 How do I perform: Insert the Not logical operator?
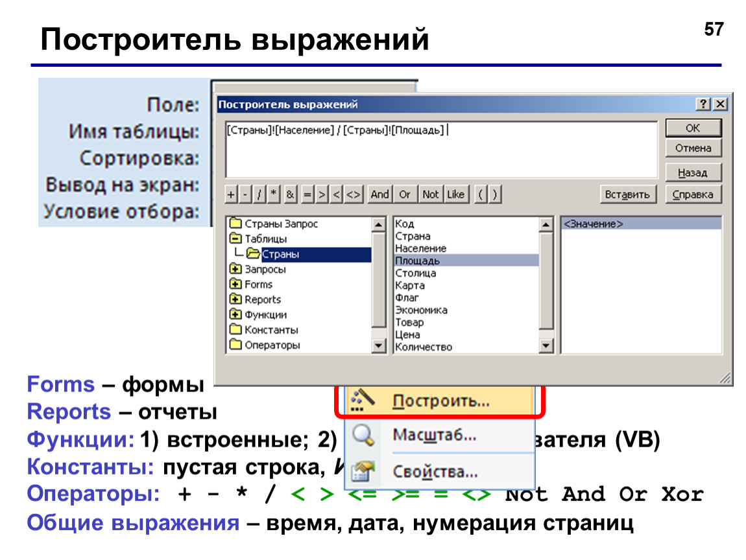coord(431,194)
